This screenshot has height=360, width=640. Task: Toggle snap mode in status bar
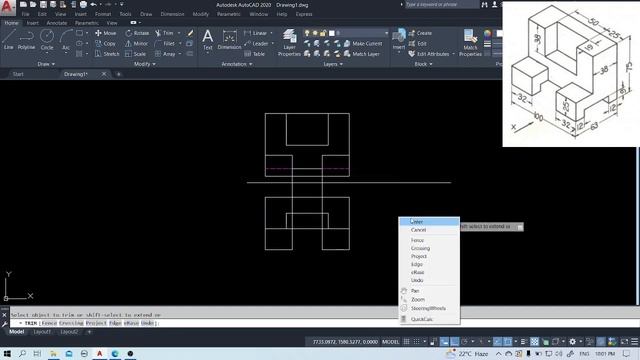coord(416,342)
